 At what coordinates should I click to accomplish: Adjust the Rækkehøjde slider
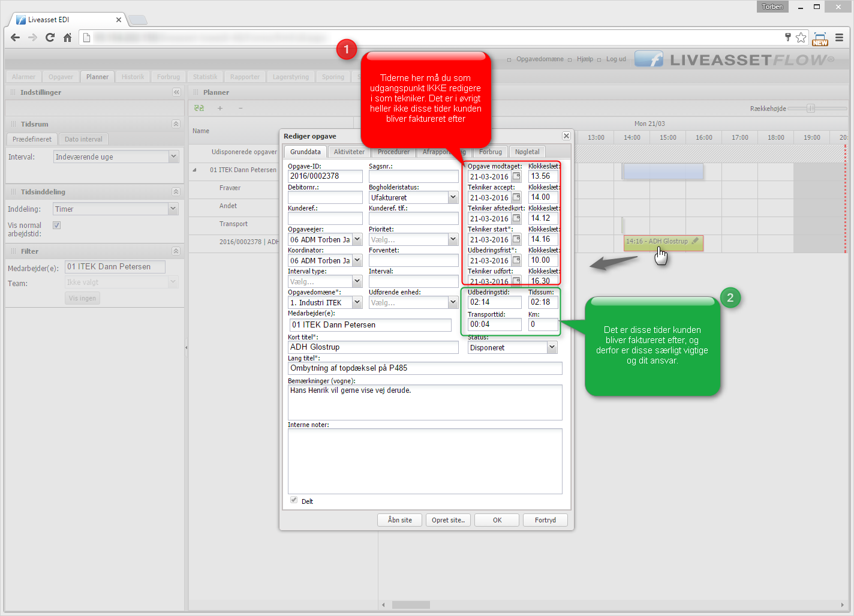[811, 109]
